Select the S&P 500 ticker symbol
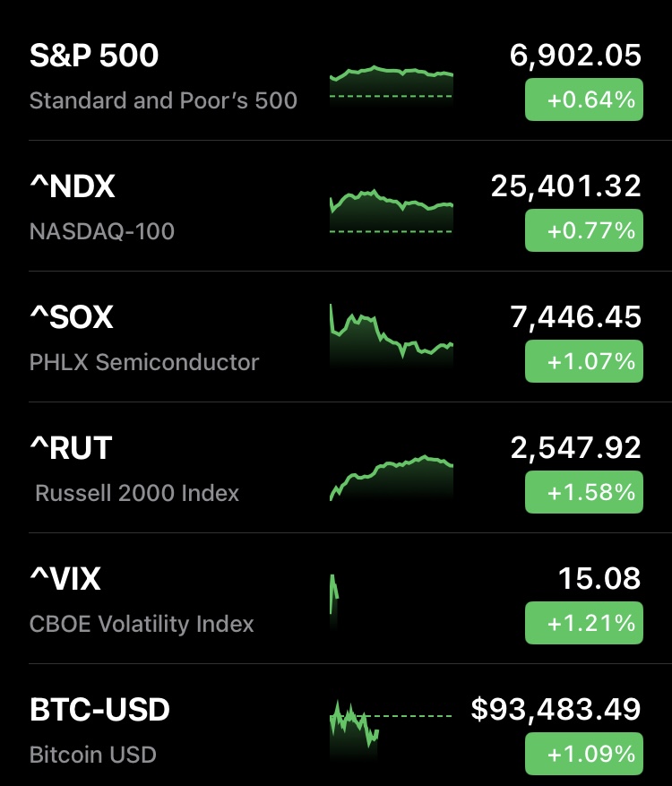 tap(94, 56)
